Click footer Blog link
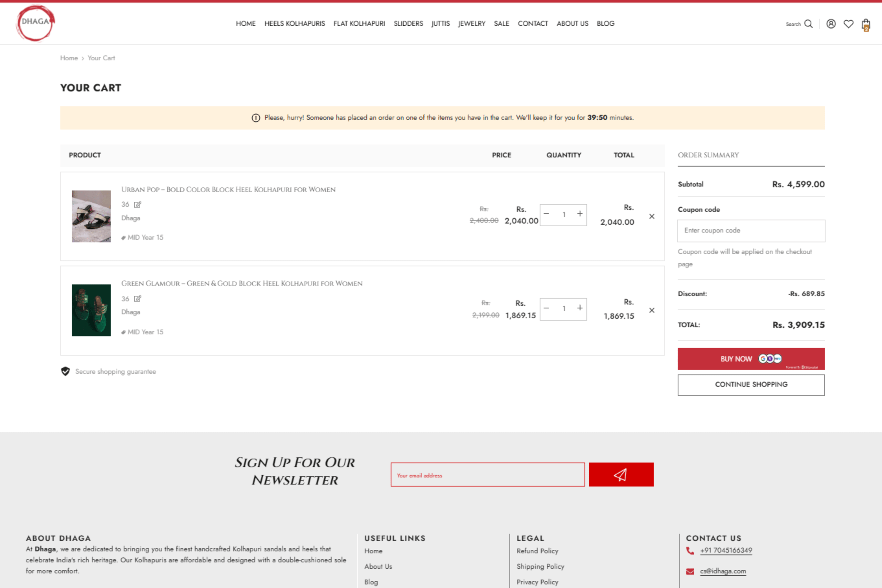The image size is (882, 588). 371,582
